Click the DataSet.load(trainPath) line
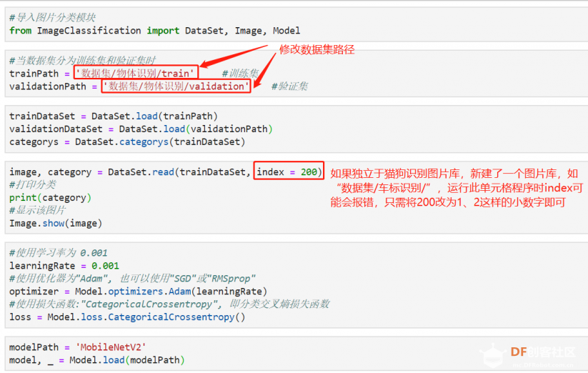The image size is (588, 373). 114,116
